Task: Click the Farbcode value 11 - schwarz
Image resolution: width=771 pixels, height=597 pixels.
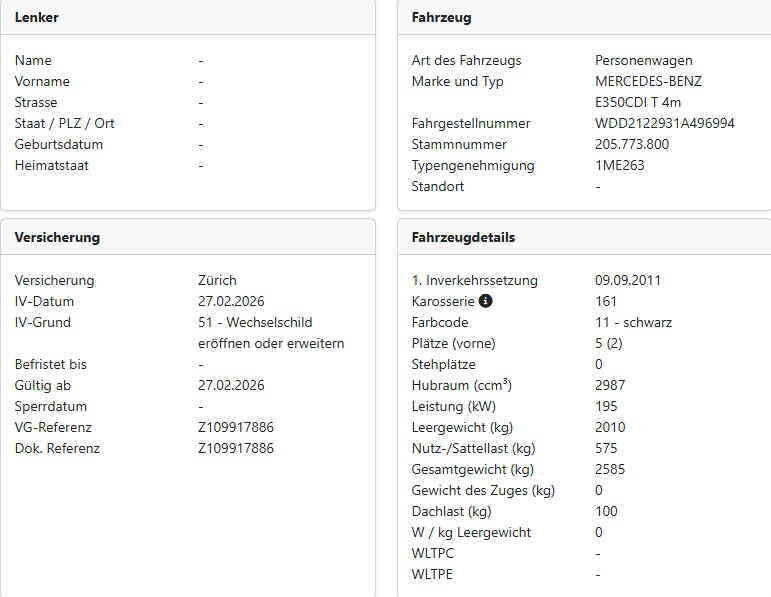Action: 633,322
